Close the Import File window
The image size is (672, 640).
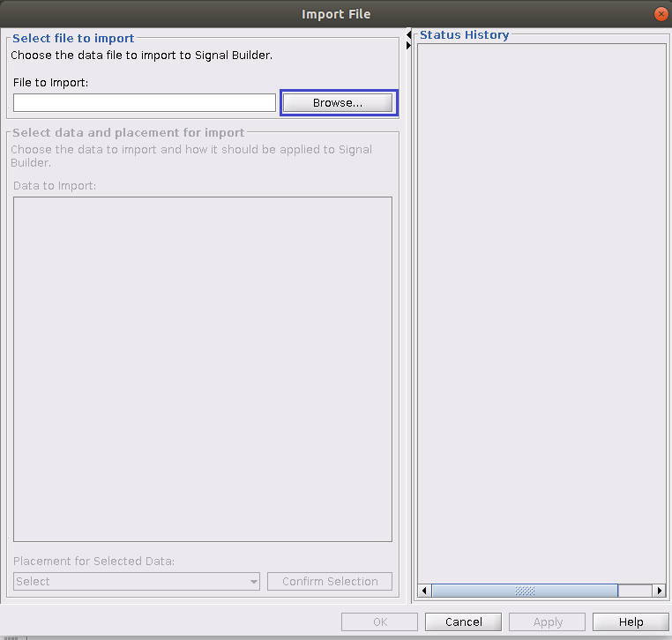pyautogui.click(x=661, y=14)
